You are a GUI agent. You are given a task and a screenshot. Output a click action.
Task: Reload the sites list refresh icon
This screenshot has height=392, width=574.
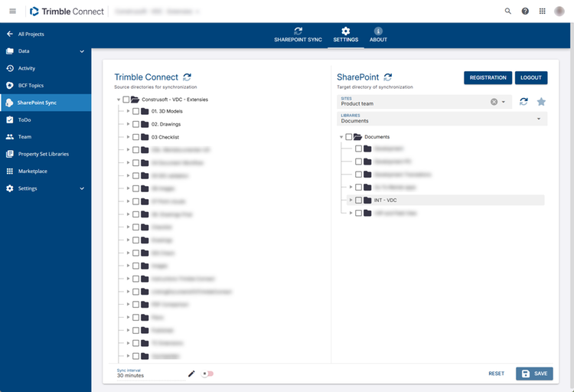pyautogui.click(x=523, y=102)
